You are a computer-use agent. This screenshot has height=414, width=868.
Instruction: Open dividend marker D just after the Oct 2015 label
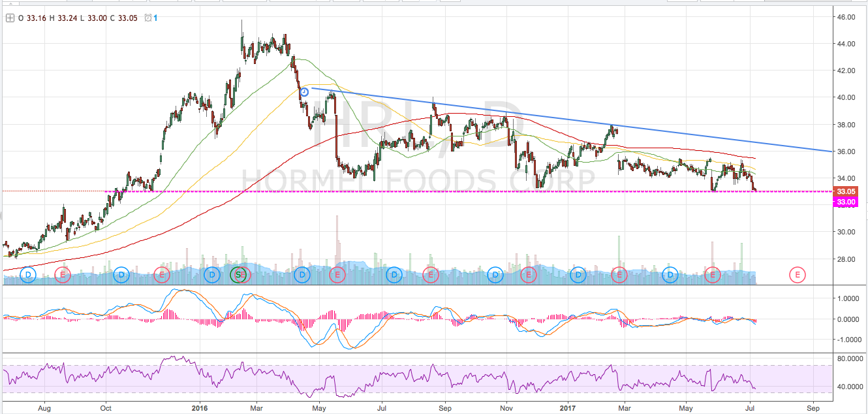(x=121, y=275)
